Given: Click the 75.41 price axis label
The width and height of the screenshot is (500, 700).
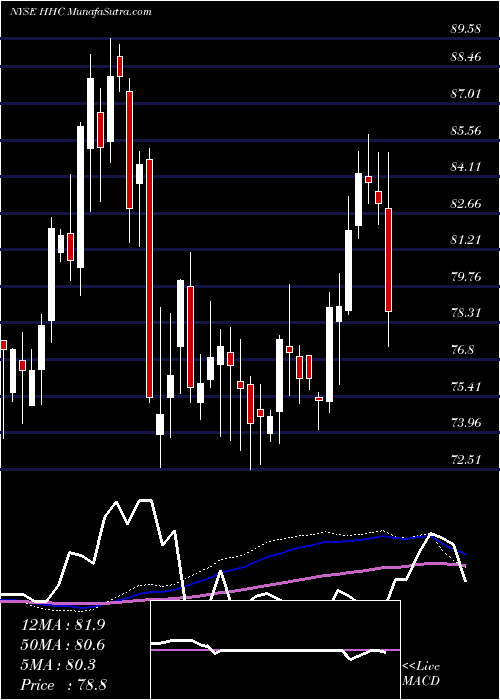Looking at the screenshot, I should [465, 387].
